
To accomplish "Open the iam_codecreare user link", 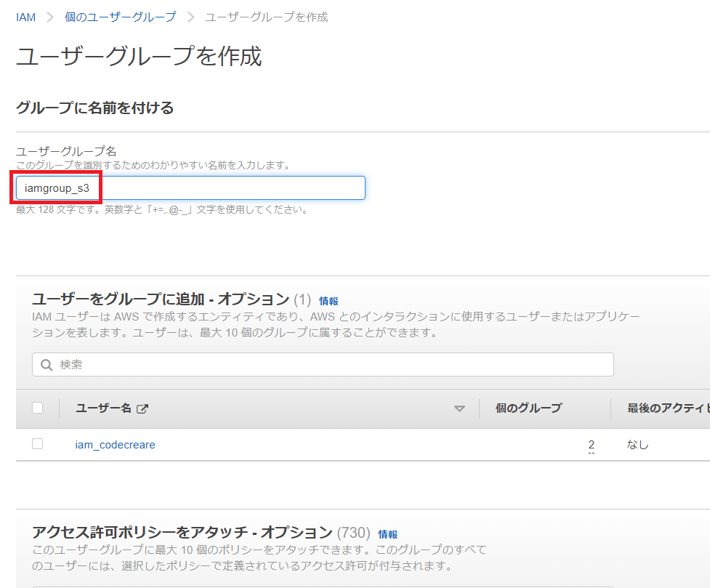I will (115, 445).
